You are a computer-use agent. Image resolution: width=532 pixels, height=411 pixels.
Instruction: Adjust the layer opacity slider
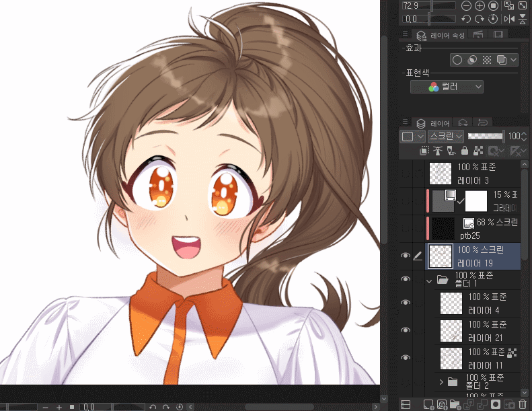point(485,137)
